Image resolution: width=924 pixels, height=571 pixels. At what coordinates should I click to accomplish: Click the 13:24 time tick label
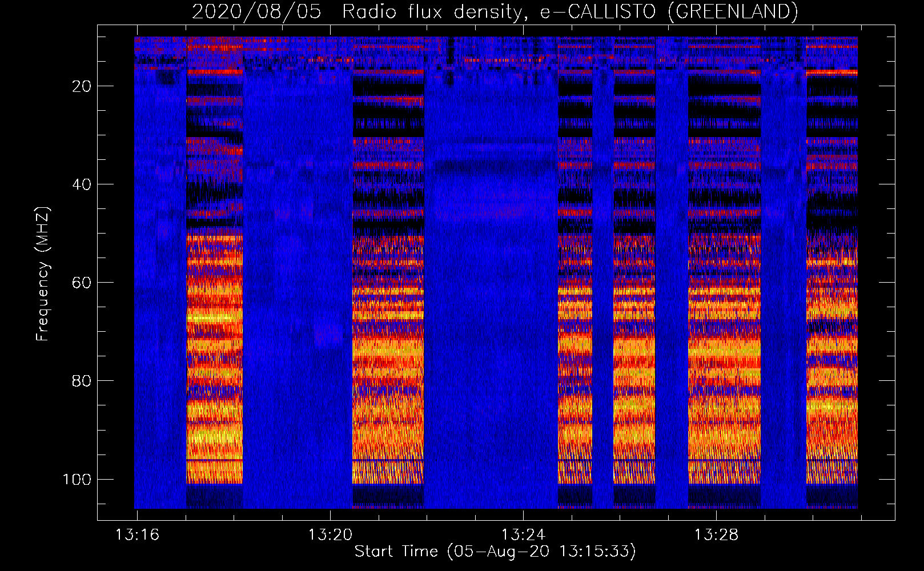(x=523, y=534)
